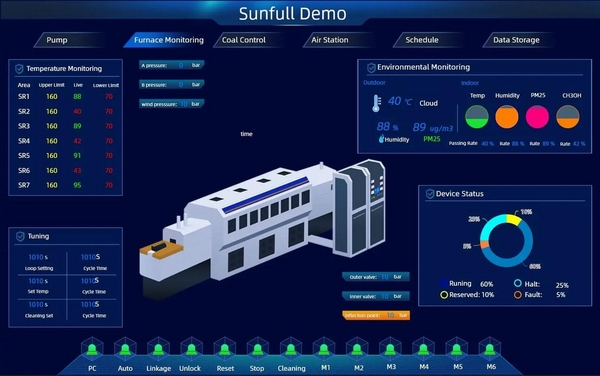This screenshot has height=376, width=600.
Task: Click SR3 live value 89
Action: pos(77,126)
